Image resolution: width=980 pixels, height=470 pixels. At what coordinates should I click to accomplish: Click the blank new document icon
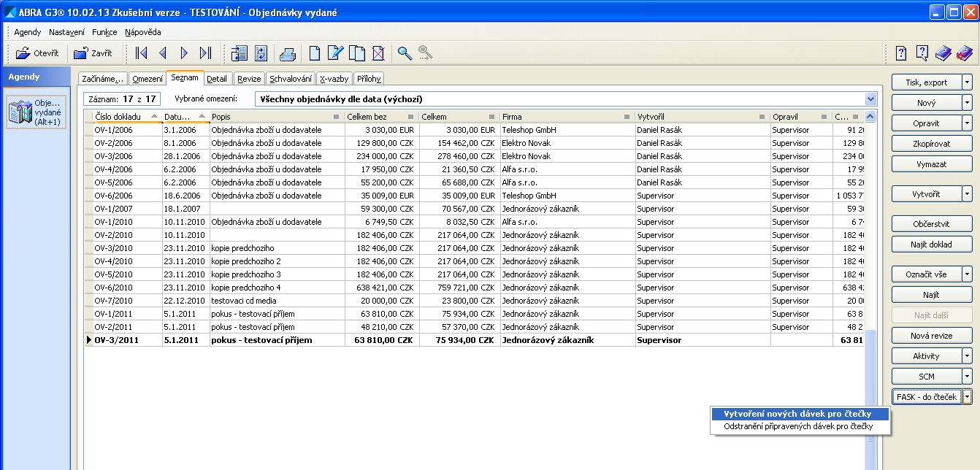(x=315, y=53)
